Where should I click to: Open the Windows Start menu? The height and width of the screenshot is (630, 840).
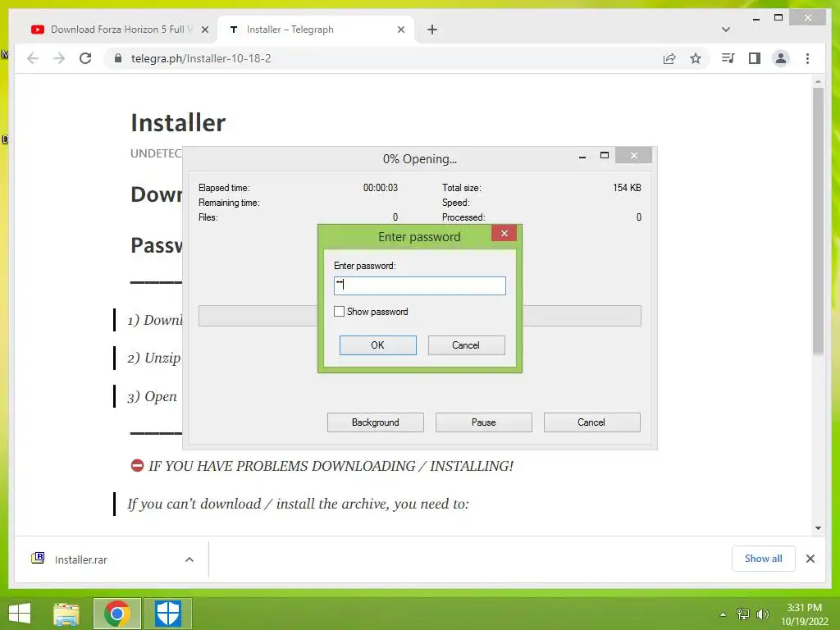pyautogui.click(x=20, y=614)
